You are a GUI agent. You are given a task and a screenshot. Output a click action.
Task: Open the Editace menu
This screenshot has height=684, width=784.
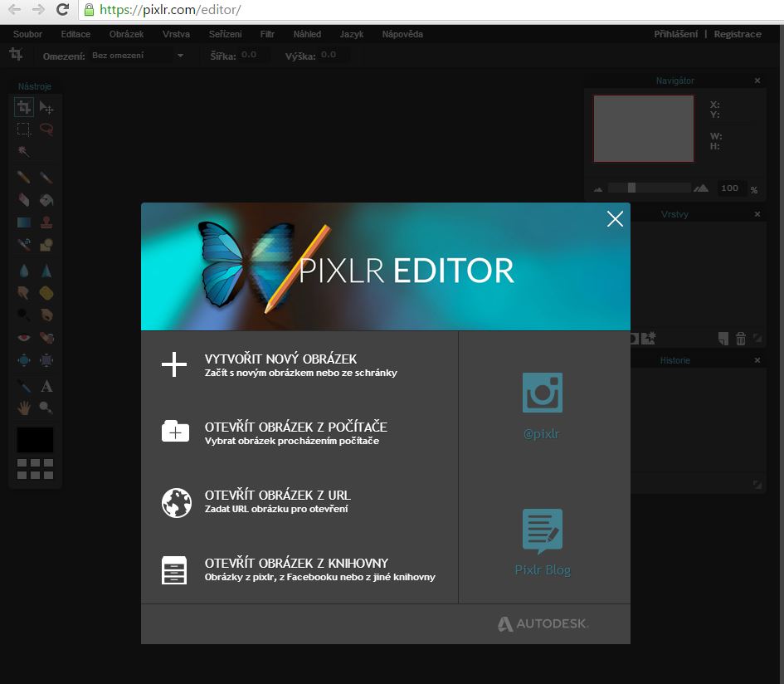tap(75, 34)
